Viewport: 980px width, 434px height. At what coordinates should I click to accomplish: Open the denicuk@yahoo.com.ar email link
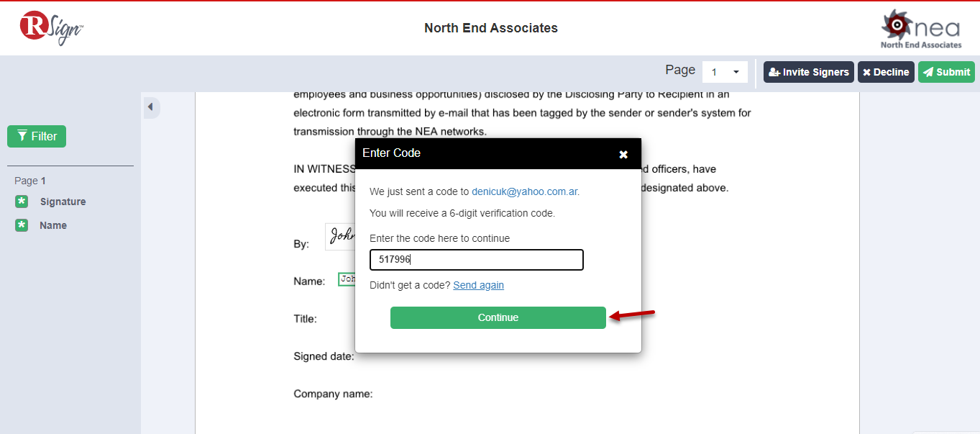[524, 191]
